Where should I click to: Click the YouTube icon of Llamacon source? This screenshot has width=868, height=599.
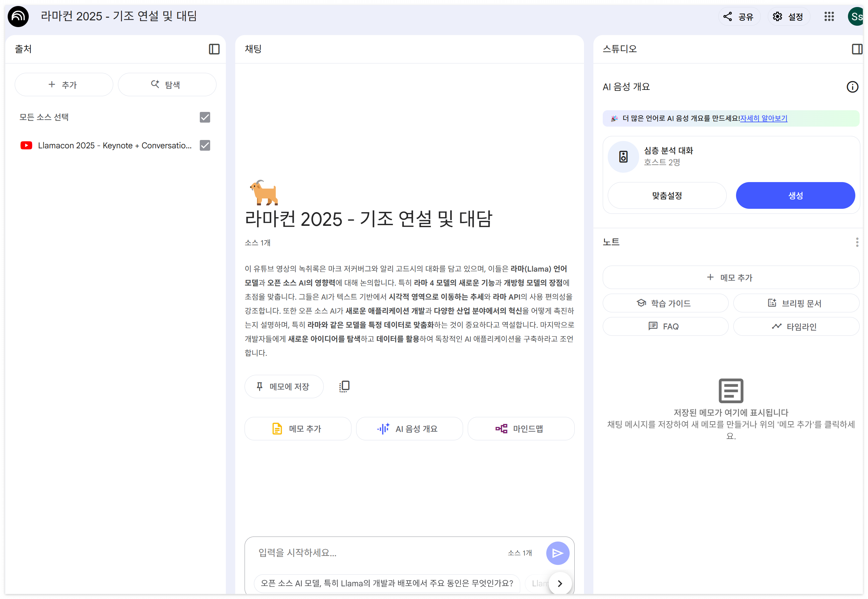tap(26, 145)
